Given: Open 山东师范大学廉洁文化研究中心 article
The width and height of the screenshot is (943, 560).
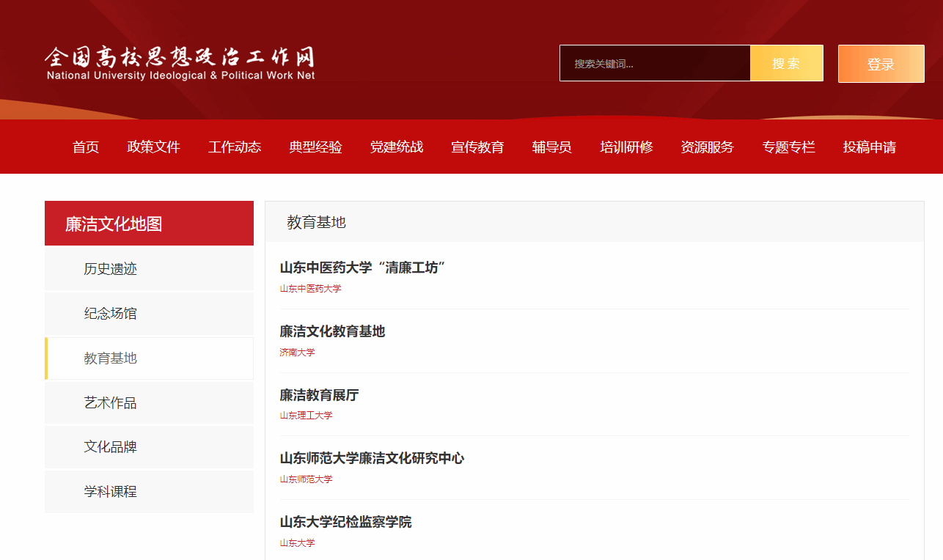Looking at the screenshot, I should 372,459.
